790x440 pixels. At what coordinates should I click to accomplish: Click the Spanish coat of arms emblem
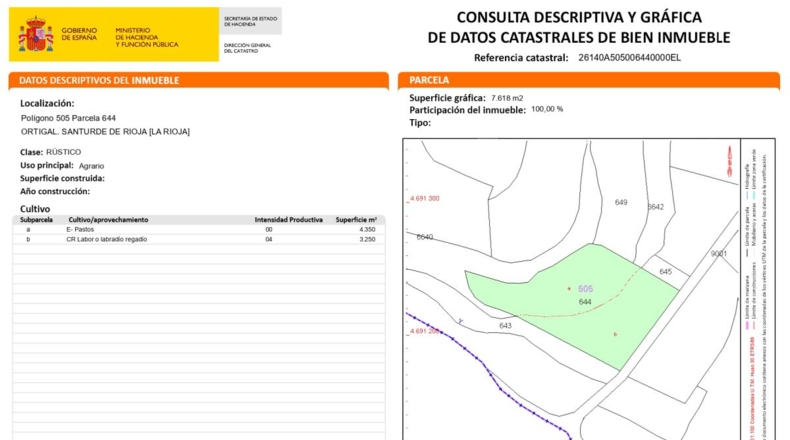click(36, 34)
